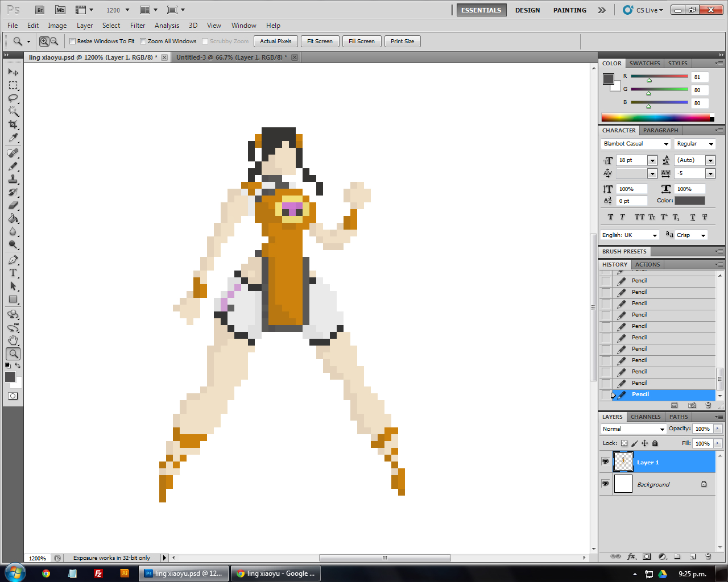Click the delete layer trash icon
The width and height of the screenshot is (728, 582).
[x=708, y=556]
